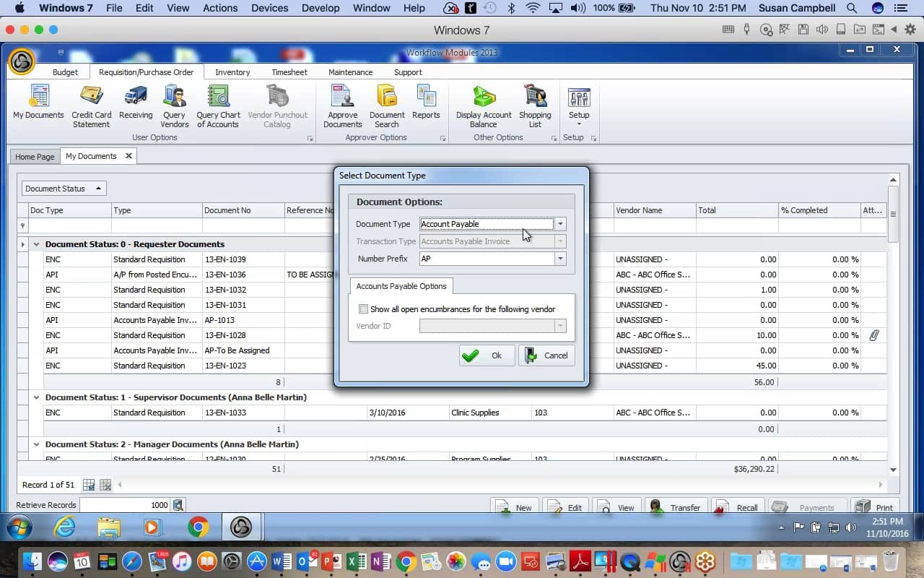Open Reports icon
The image size is (924, 578).
pyautogui.click(x=426, y=101)
